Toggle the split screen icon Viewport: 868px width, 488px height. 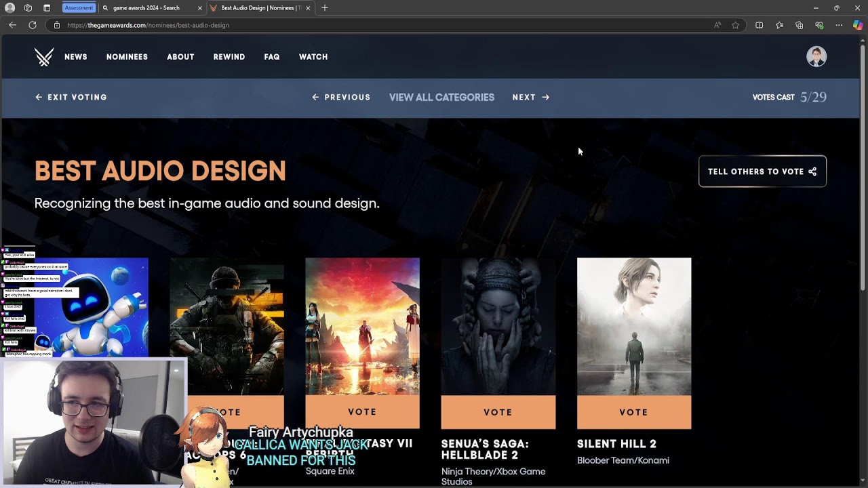pos(759,25)
